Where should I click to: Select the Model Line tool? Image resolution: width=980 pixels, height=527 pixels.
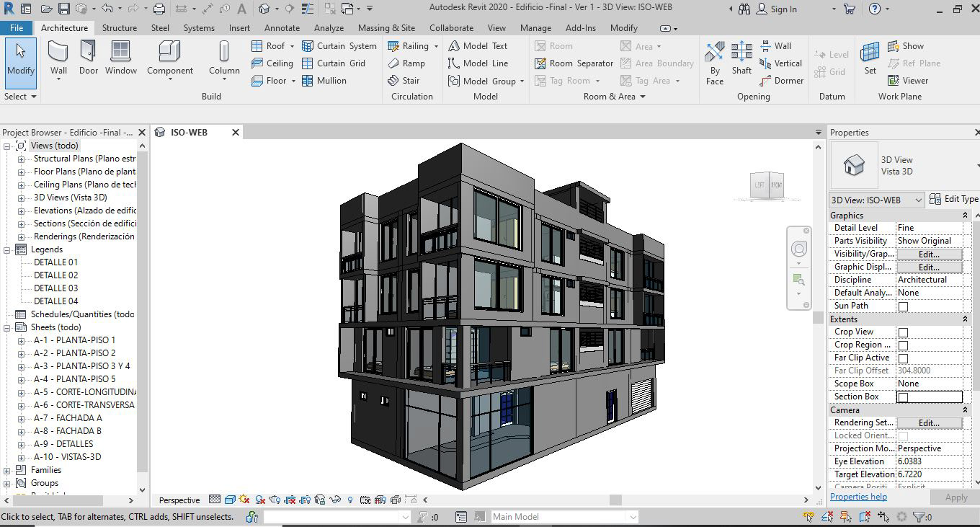pos(478,63)
